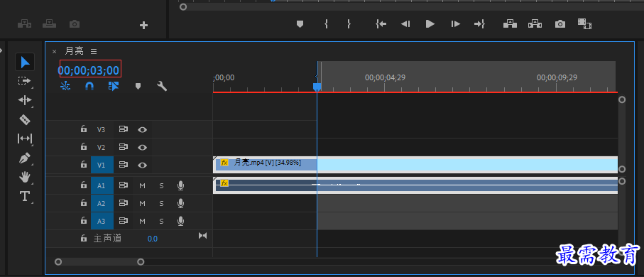
Task: Toggle V1 track targeting
Action: 101,165
